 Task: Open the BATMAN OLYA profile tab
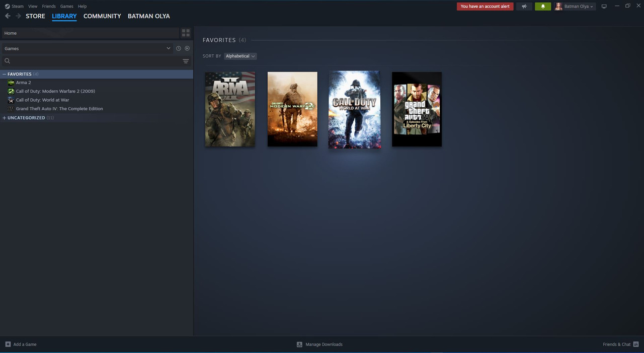(149, 16)
